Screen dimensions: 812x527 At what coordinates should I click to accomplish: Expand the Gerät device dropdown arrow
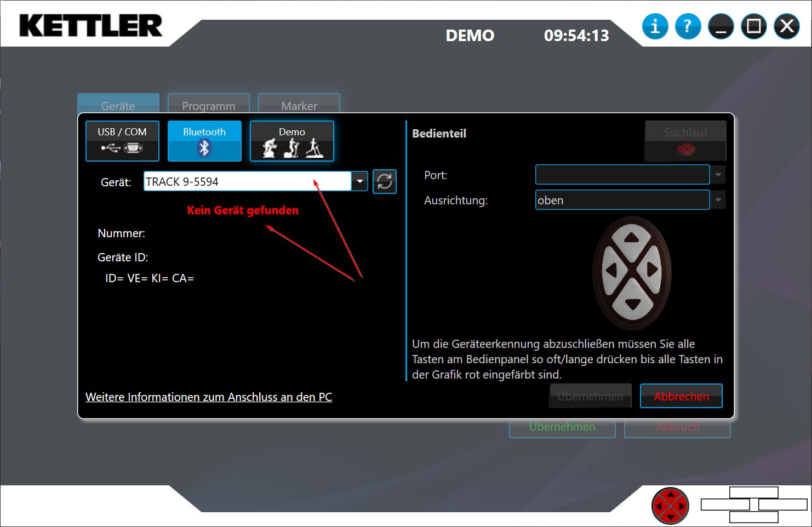359,181
